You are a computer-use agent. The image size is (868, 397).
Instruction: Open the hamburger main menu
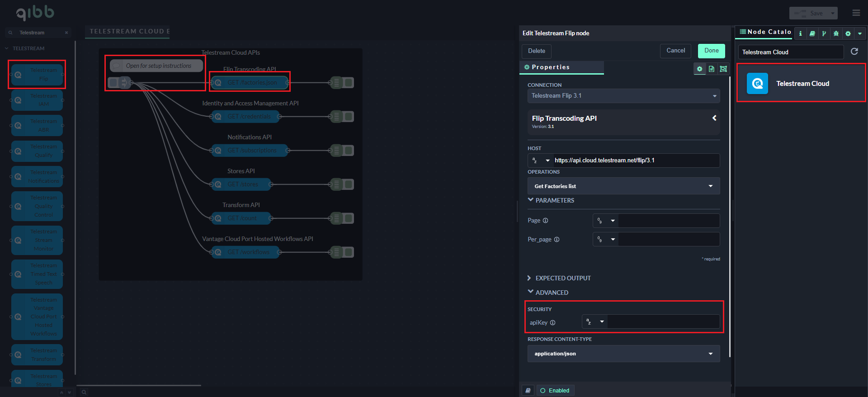pos(856,13)
